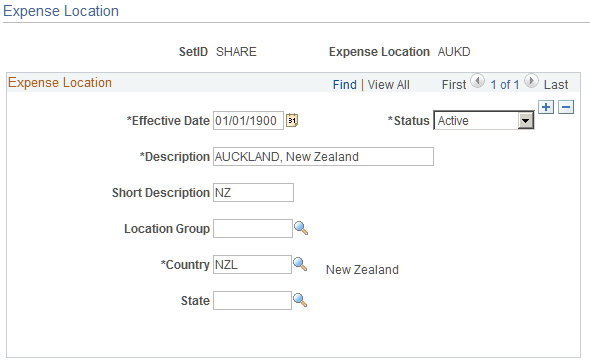Open Location Group lookup magnifier
The width and height of the screenshot is (590, 364).
[301, 228]
